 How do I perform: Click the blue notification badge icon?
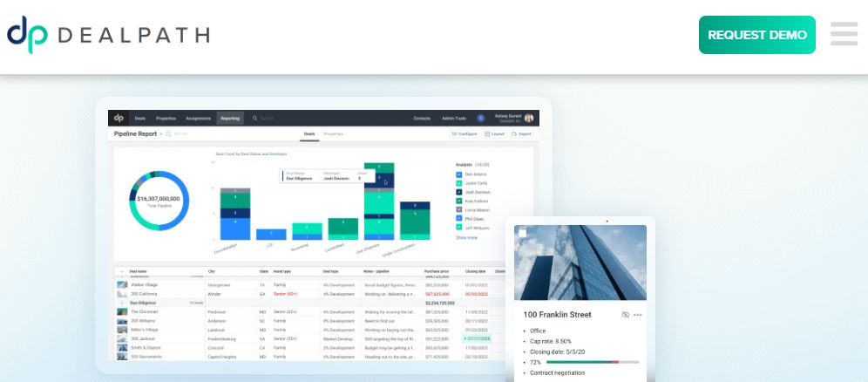pyautogui.click(x=480, y=119)
